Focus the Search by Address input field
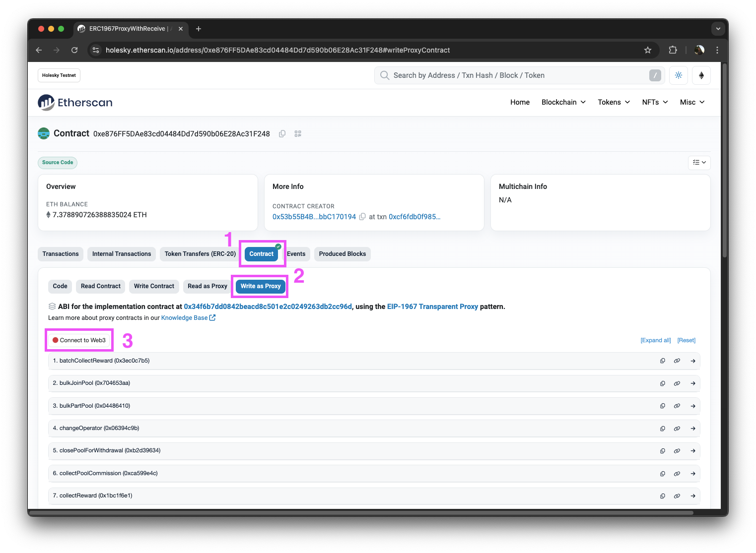 519,75
